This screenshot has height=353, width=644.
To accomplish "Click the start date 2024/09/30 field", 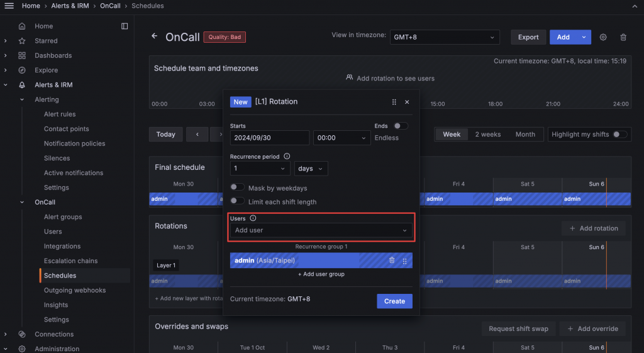I will (269, 138).
